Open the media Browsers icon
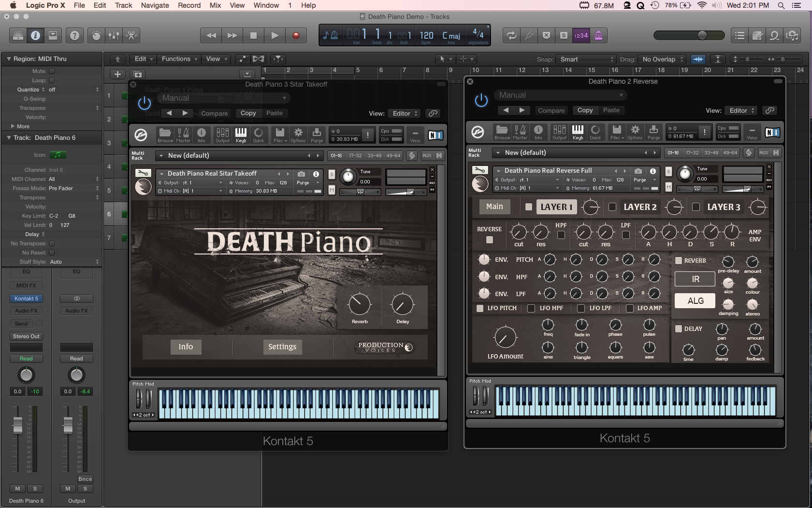 click(x=792, y=35)
